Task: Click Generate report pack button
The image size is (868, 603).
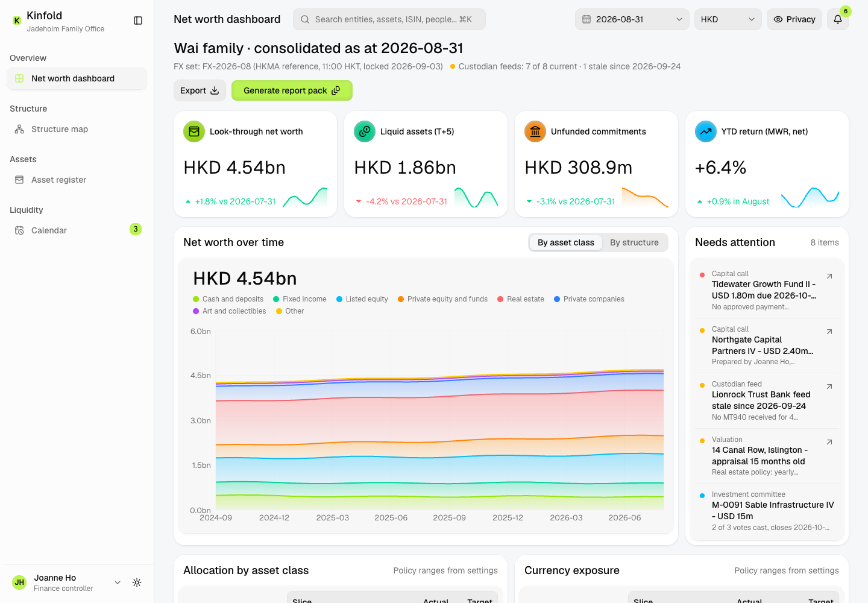Action: pyautogui.click(x=292, y=90)
